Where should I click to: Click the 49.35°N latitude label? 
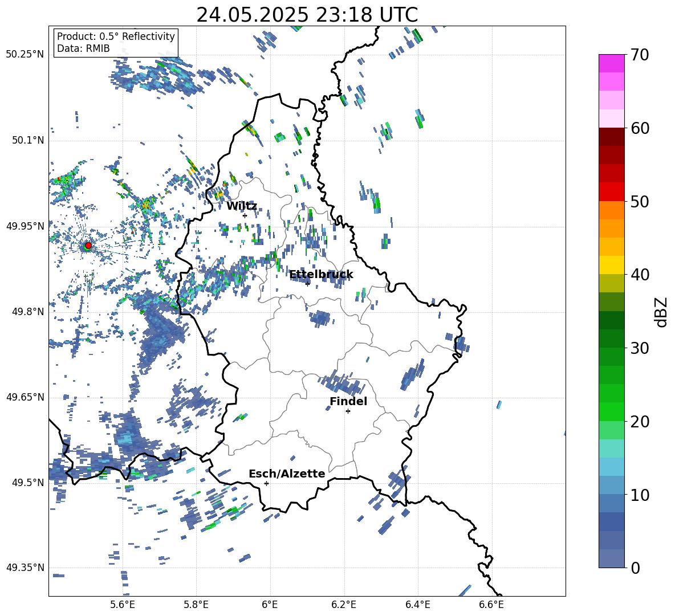[25, 568]
